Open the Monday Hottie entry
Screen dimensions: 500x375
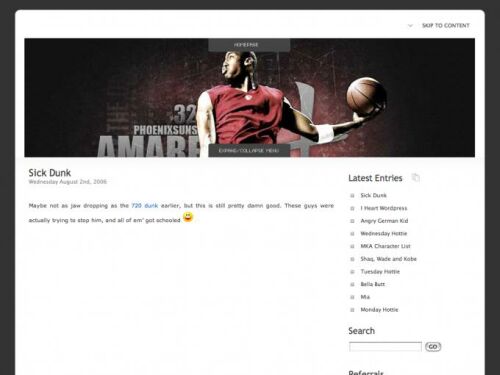(379, 310)
